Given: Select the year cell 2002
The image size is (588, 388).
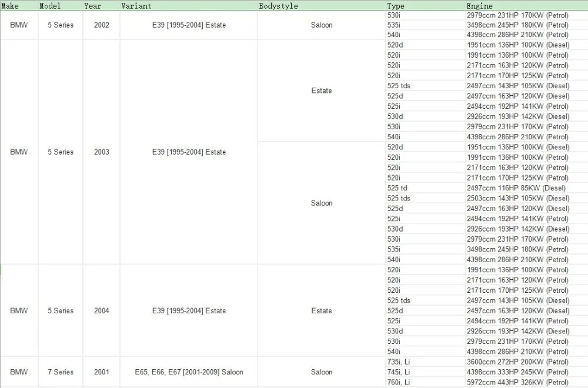Looking at the screenshot, I should [102, 25].
